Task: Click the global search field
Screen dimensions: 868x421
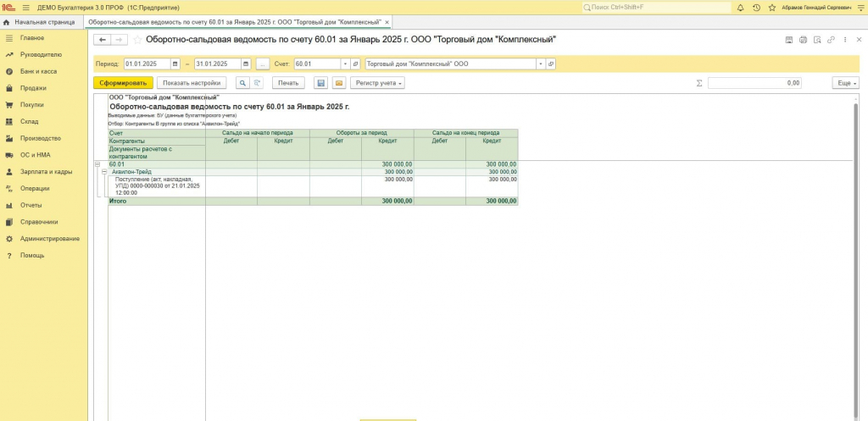Action: coord(656,8)
